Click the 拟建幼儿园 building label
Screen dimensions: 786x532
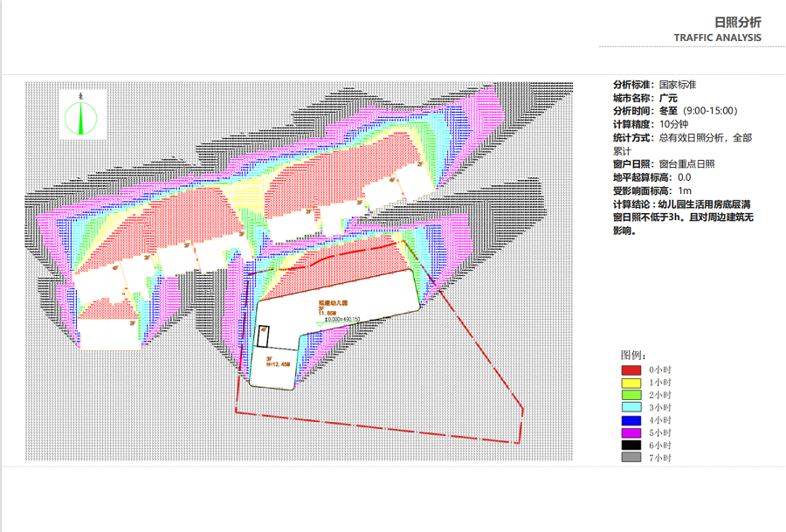tap(333, 303)
